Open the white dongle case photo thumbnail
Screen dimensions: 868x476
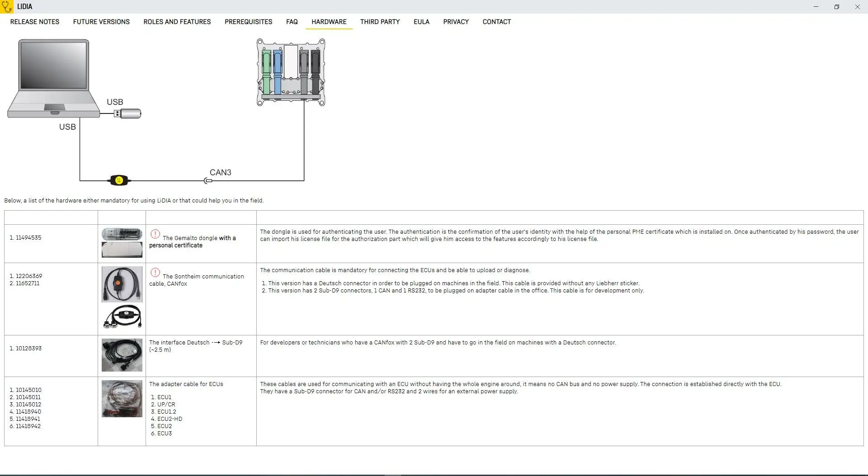pos(122,250)
